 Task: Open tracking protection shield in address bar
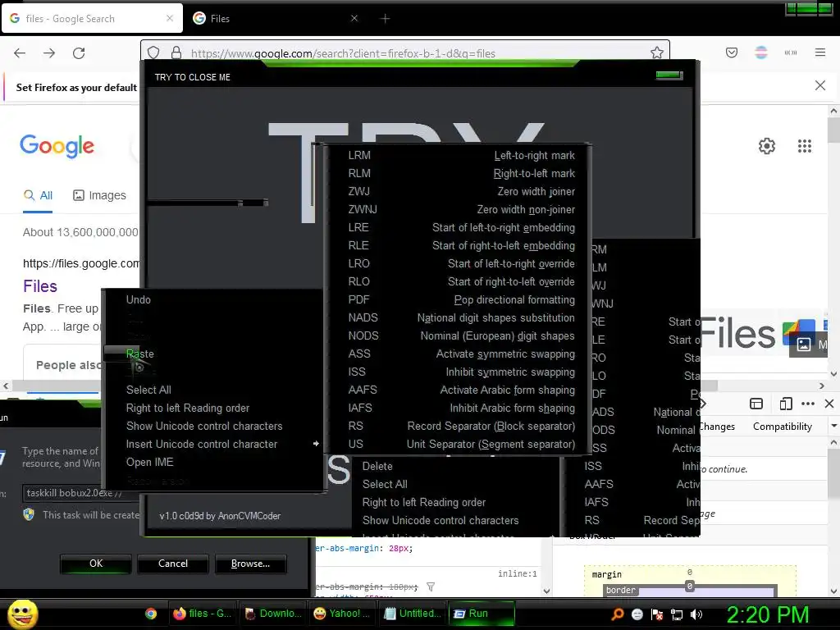tap(153, 53)
